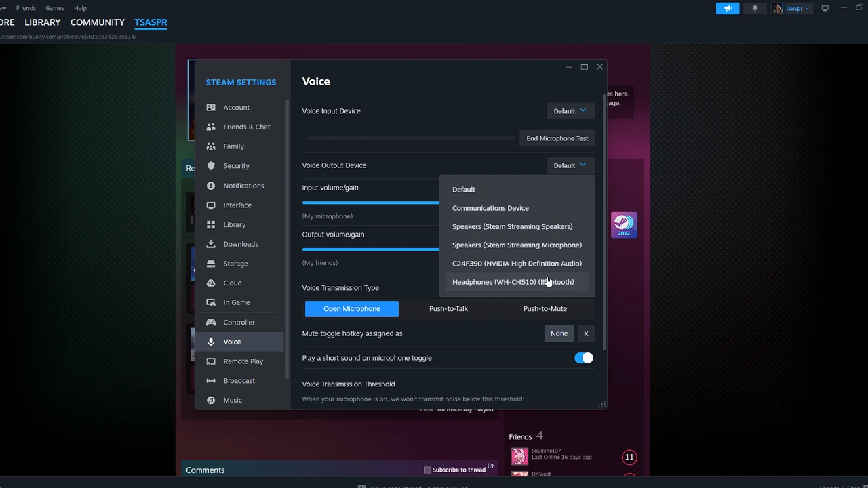The width and height of the screenshot is (868, 488).
Task: Open the Help menu
Action: pos(80,8)
